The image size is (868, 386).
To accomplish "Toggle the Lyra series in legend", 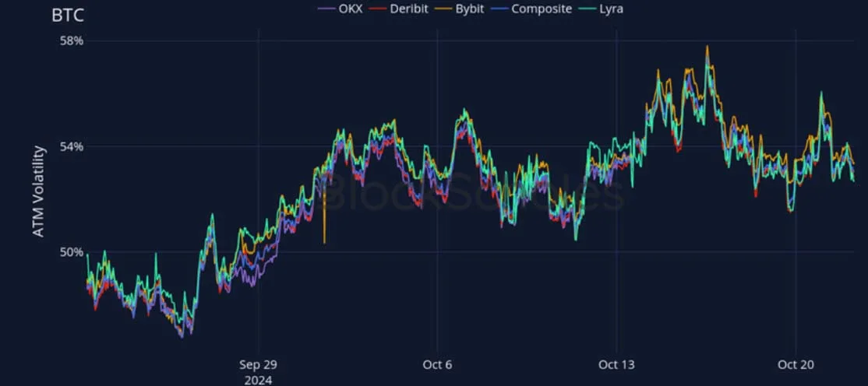I will (602, 9).
